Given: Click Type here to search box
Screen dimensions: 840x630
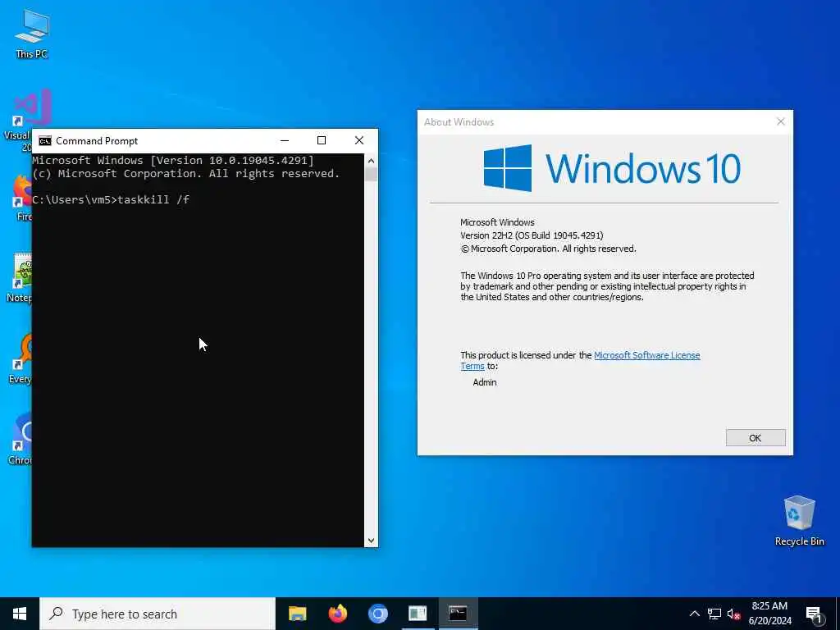Looking at the screenshot, I should point(157,614).
